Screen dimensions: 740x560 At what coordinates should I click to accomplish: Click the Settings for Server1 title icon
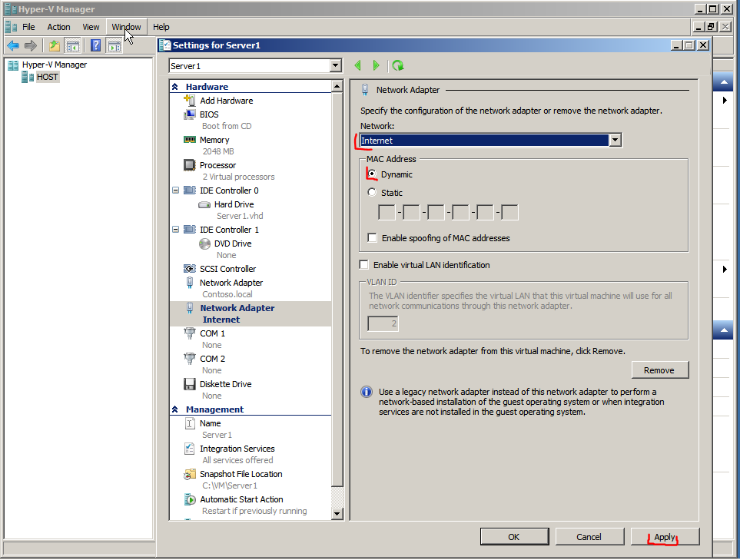165,45
